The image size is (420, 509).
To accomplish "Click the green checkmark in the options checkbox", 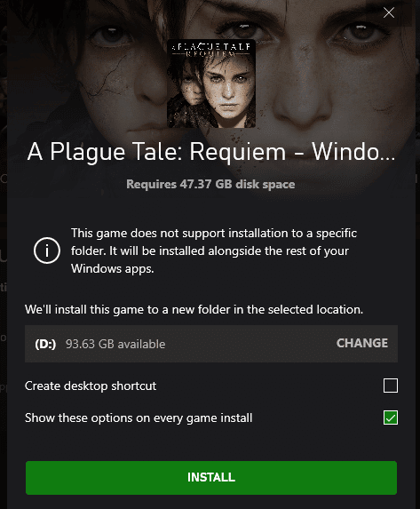I will click(x=391, y=418).
